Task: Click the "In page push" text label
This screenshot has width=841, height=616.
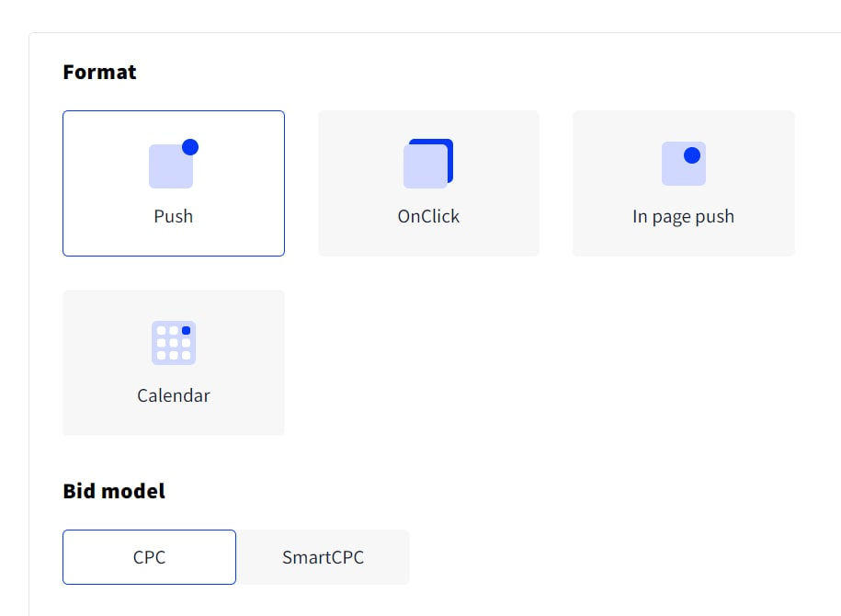Action: click(683, 217)
